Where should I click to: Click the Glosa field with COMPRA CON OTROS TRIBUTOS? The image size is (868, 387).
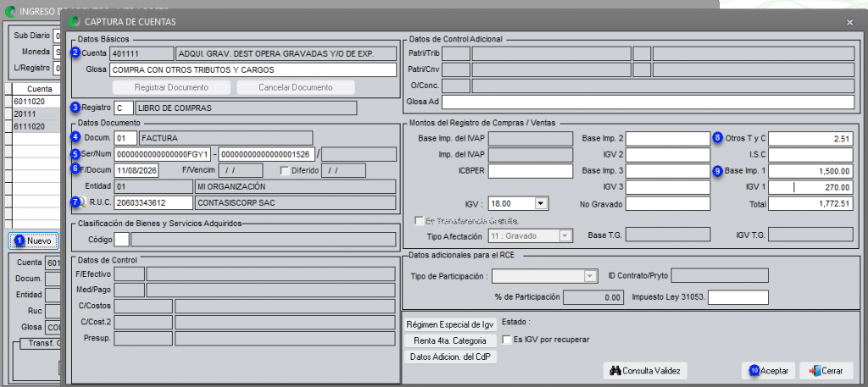tap(253, 70)
